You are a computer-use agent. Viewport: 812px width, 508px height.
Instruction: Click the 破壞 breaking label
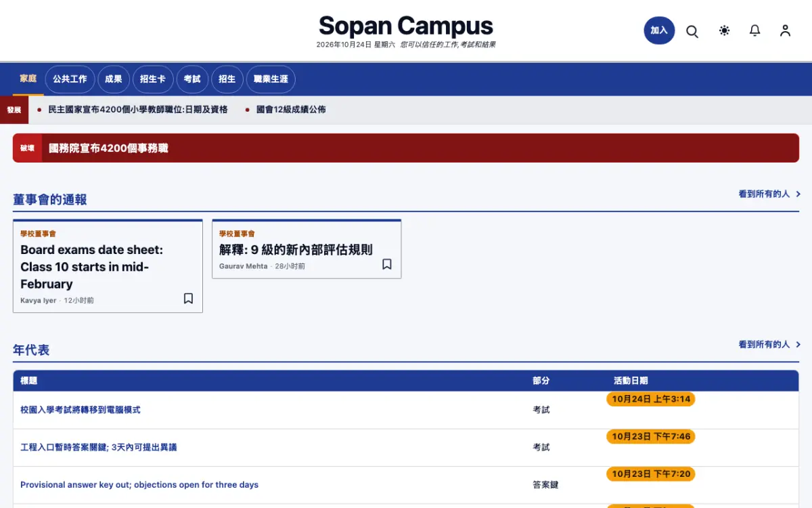[27, 148]
